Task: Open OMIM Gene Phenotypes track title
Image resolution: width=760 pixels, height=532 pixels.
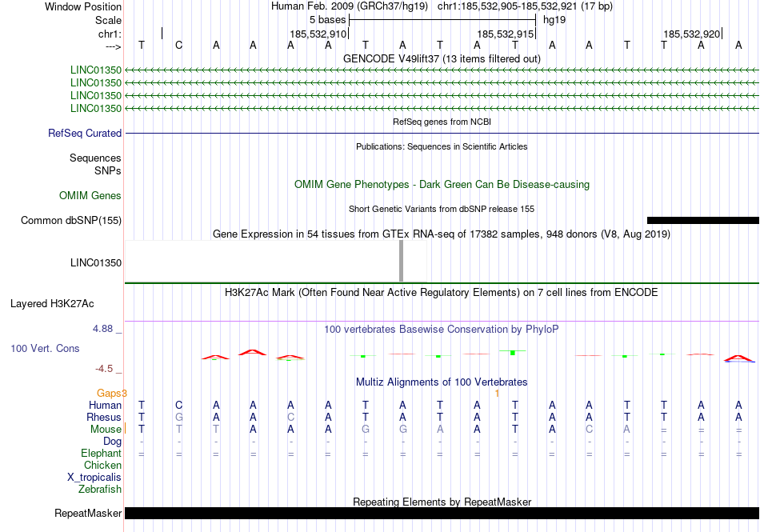Action: coord(442,184)
